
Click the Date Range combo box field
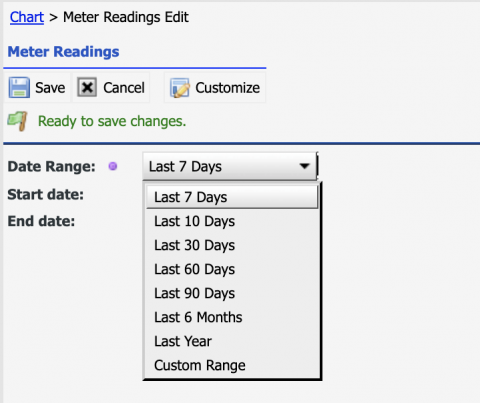[230, 166]
